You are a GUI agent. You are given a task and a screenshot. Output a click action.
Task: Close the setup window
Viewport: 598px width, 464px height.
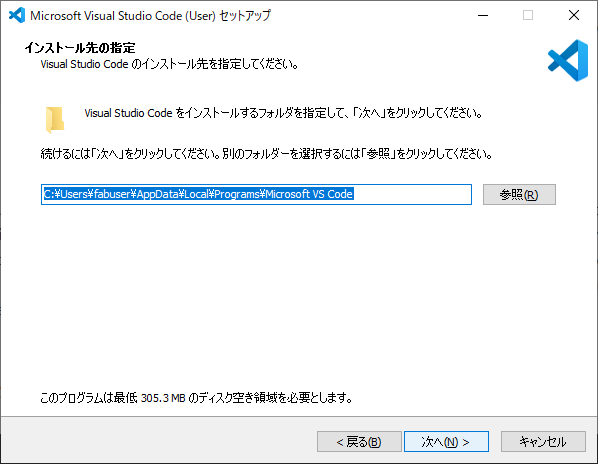(574, 15)
